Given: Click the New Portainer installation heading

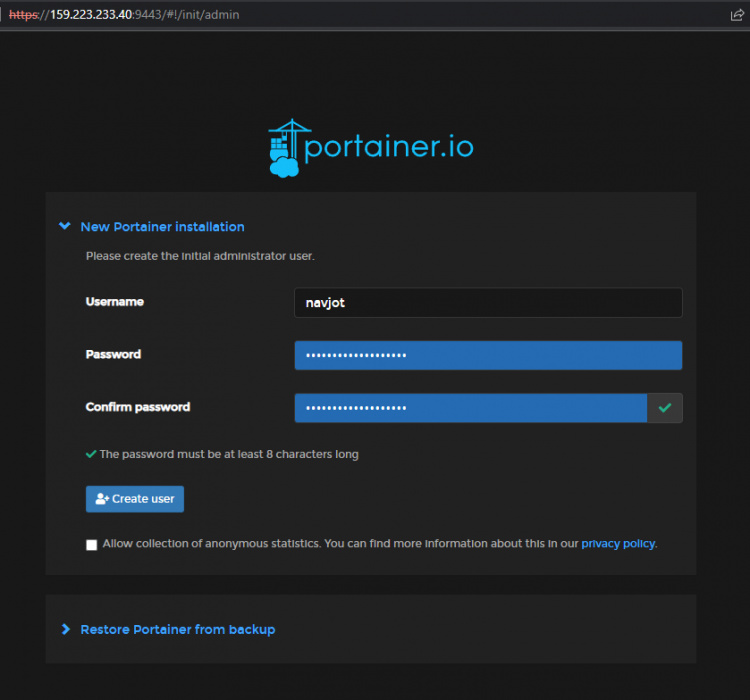Looking at the screenshot, I should pos(162,227).
